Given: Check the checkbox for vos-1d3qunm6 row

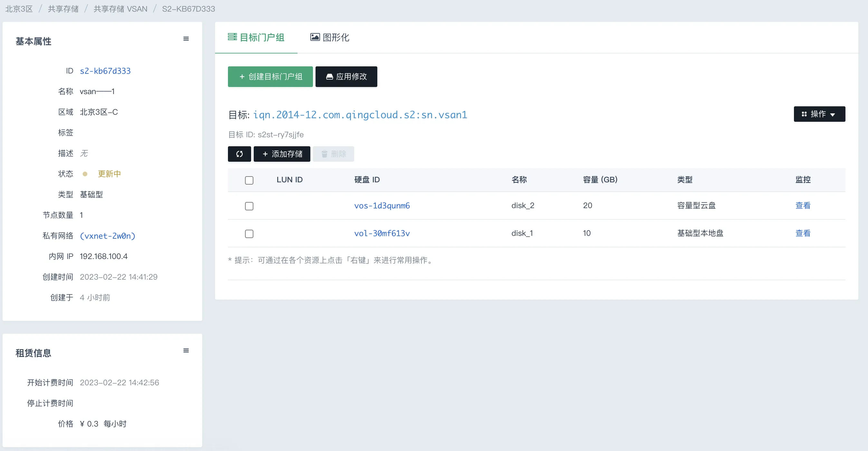Looking at the screenshot, I should coord(249,206).
